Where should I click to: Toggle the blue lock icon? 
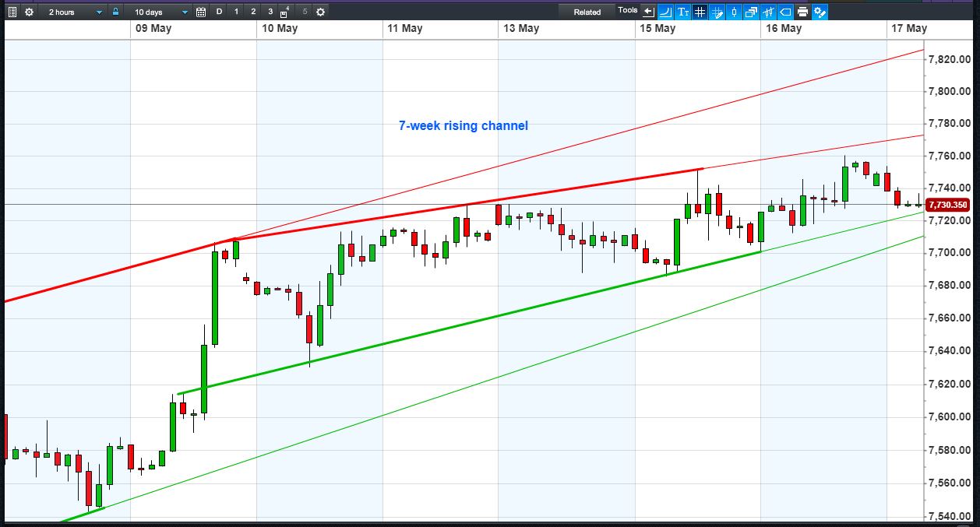(115, 12)
